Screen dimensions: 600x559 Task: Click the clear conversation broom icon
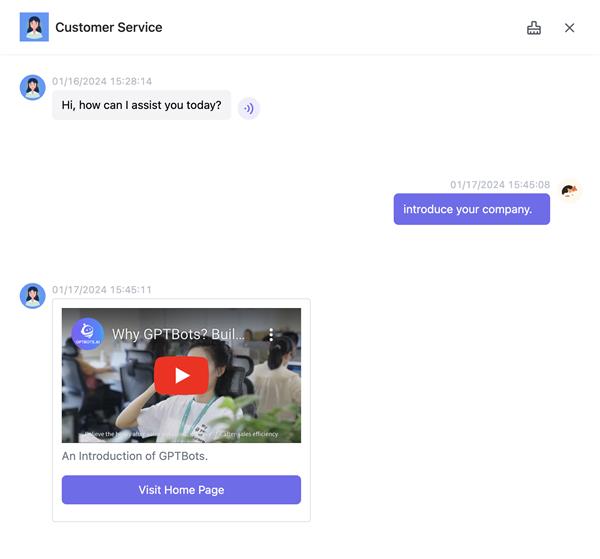[x=534, y=28]
